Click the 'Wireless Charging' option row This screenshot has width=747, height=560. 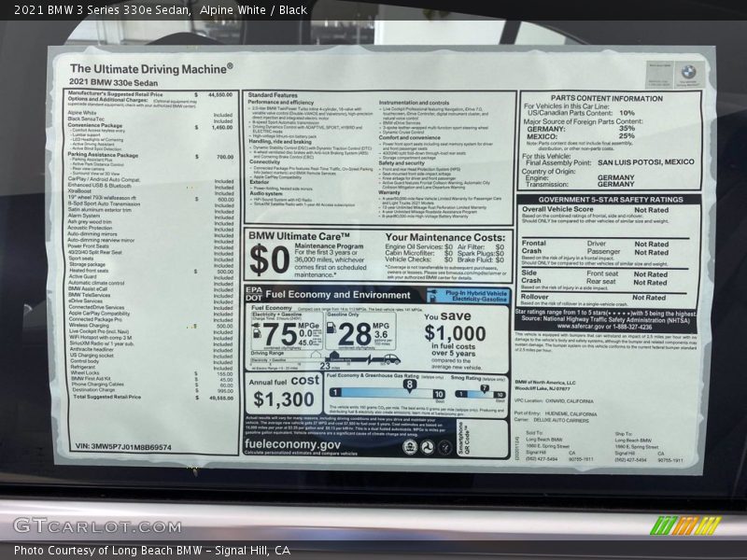(151, 325)
